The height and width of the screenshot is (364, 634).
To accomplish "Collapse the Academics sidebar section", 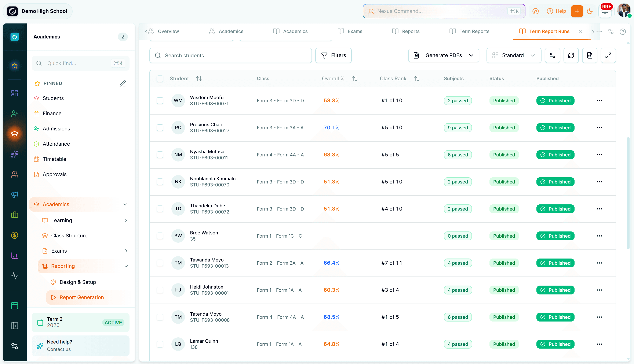I will click(x=125, y=204).
